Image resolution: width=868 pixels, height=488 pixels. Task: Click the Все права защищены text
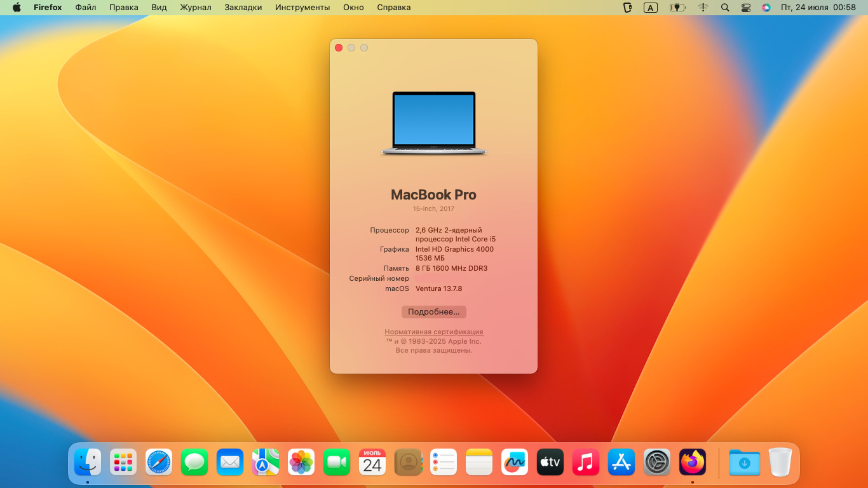434,350
